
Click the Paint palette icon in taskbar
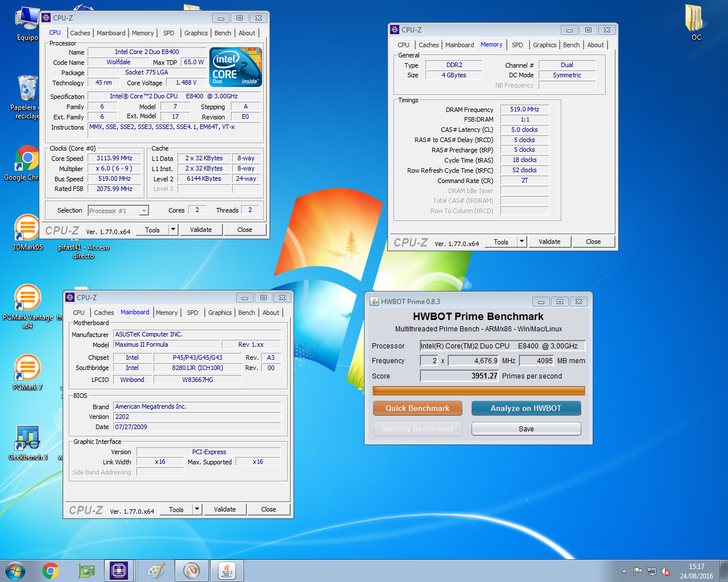click(x=156, y=571)
